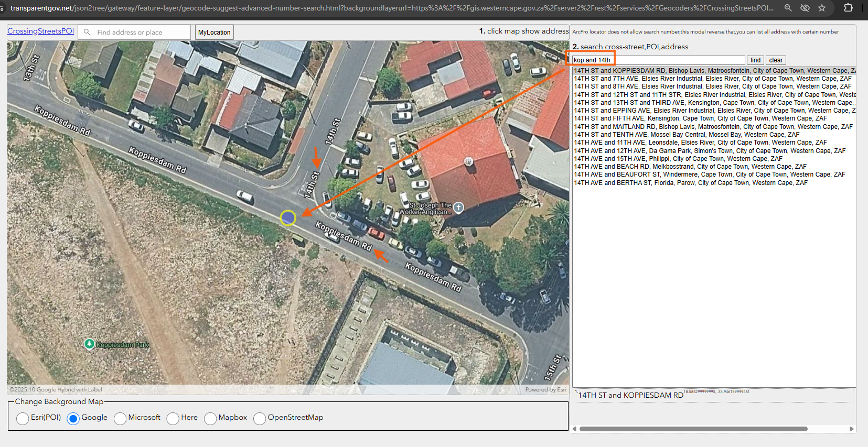868x447 pixels.
Task: Select the Mapbox background radio button
Action: click(x=210, y=418)
